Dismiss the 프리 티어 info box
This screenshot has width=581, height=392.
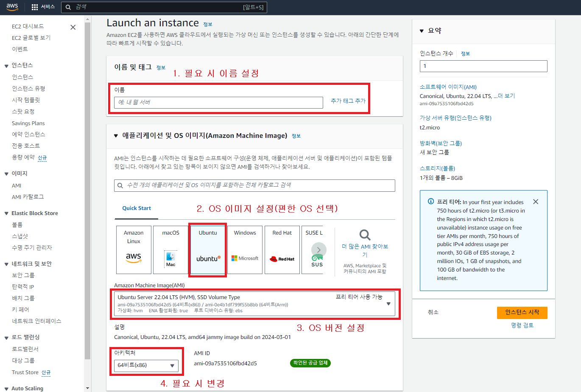click(536, 202)
